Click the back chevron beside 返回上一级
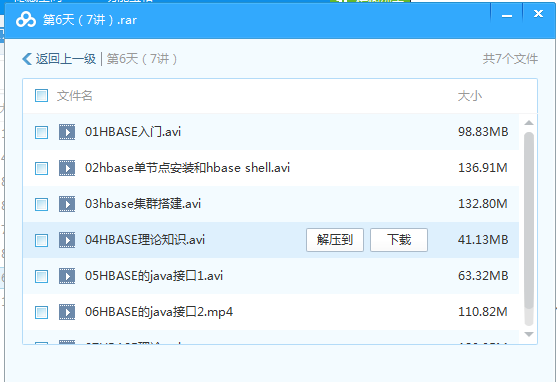The width and height of the screenshot is (557, 382). coord(27,59)
